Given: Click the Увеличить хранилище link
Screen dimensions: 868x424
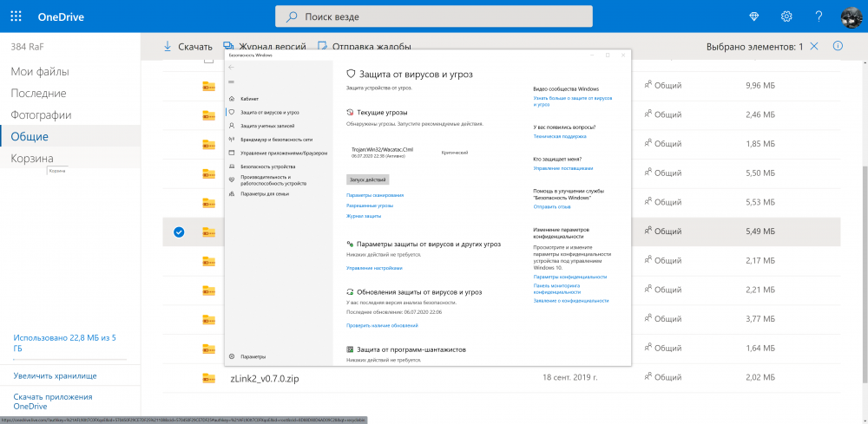Looking at the screenshot, I should point(56,376).
